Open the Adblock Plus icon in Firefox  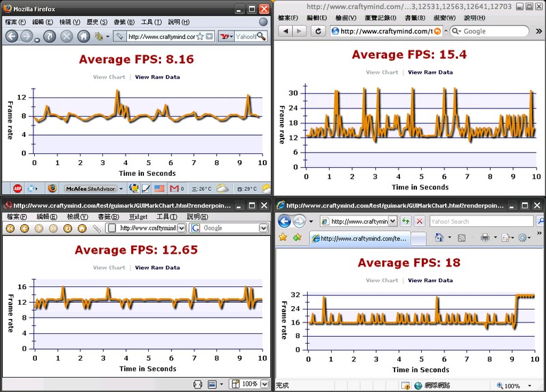tap(18, 189)
